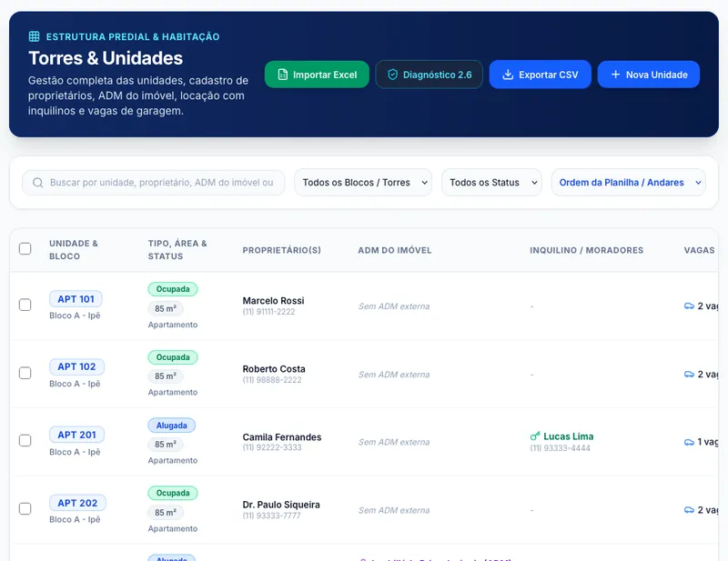Focus the unit search input field
The width and height of the screenshot is (728, 561).
click(x=153, y=183)
